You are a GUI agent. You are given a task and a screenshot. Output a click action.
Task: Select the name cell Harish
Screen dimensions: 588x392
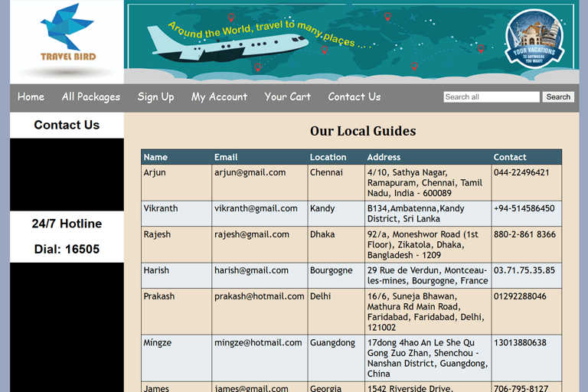pyautogui.click(x=177, y=276)
